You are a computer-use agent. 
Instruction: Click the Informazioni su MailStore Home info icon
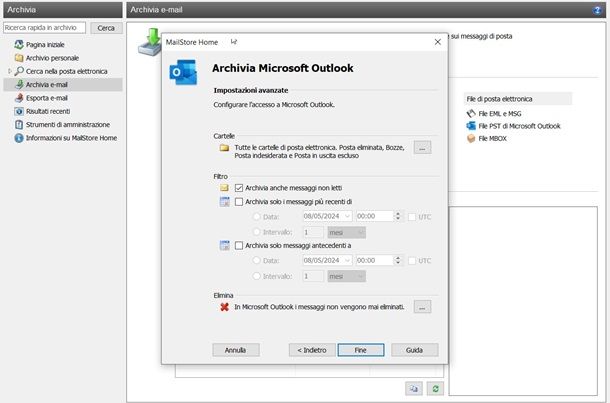click(19, 138)
